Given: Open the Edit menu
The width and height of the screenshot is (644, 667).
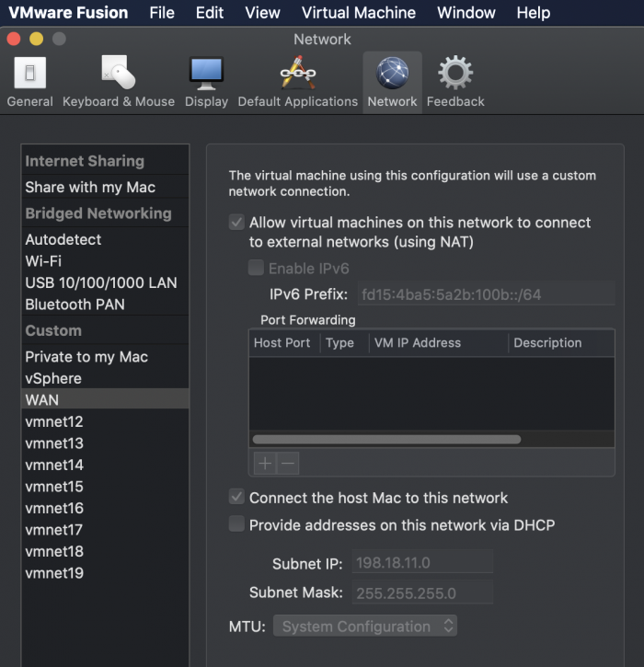Looking at the screenshot, I should pyautogui.click(x=209, y=13).
